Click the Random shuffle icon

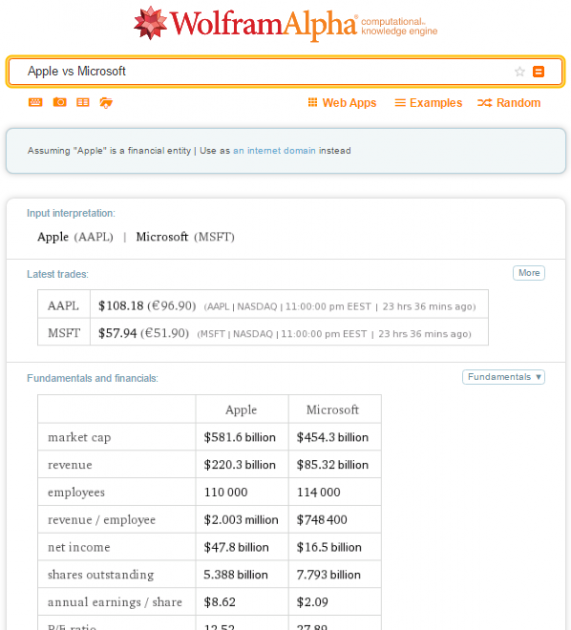tap(485, 103)
